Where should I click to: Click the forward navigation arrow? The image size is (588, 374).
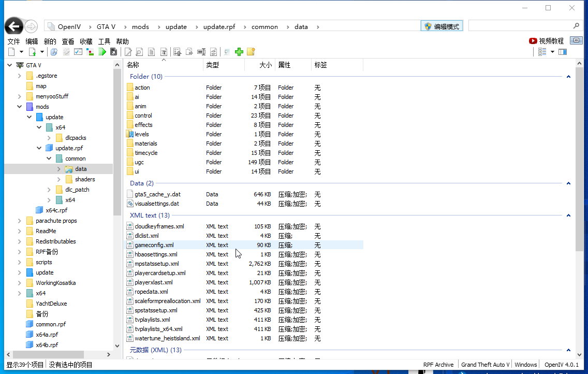pos(31,26)
